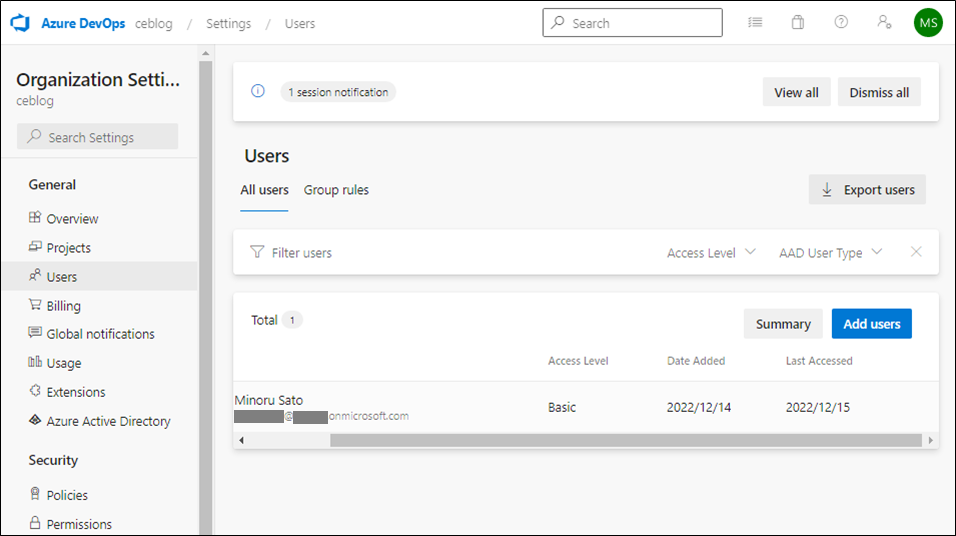Switch to the All users tab
The height and width of the screenshot is (536, 956).
264,190
